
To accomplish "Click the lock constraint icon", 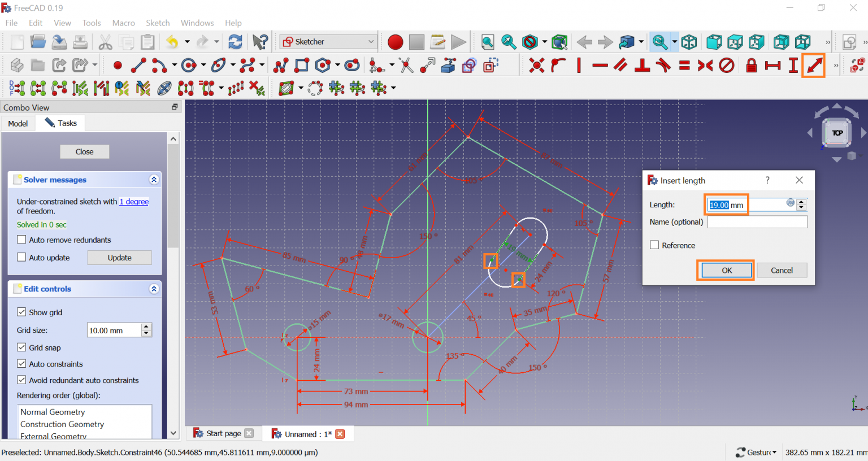I will [x=751, y=66].
